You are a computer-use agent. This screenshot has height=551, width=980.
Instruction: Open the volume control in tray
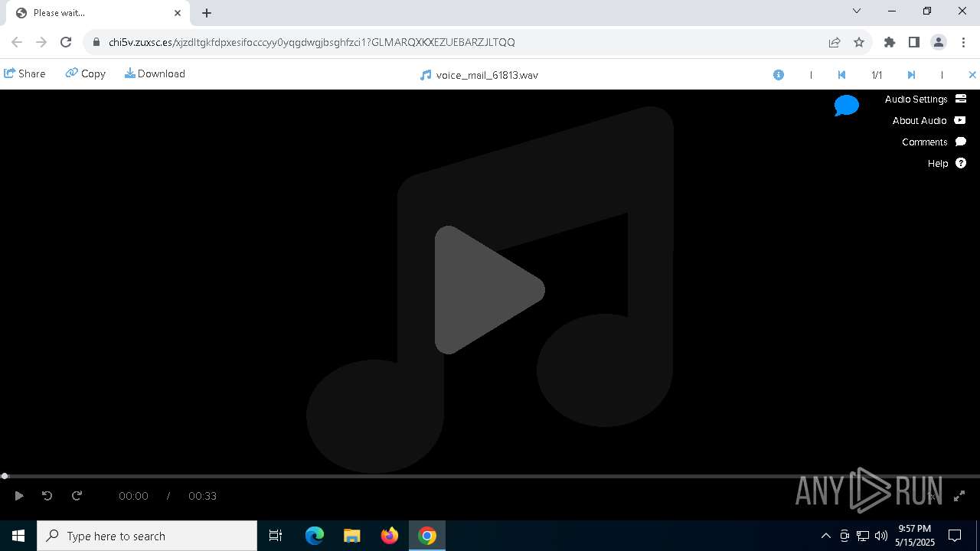[881, 536]
